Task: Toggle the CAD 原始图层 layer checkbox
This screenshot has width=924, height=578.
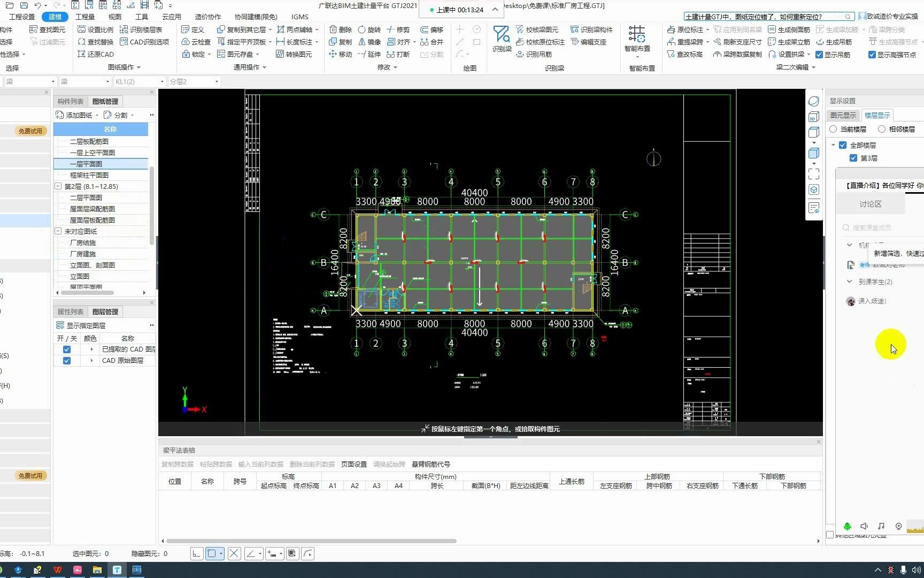Action: [67, 361]
